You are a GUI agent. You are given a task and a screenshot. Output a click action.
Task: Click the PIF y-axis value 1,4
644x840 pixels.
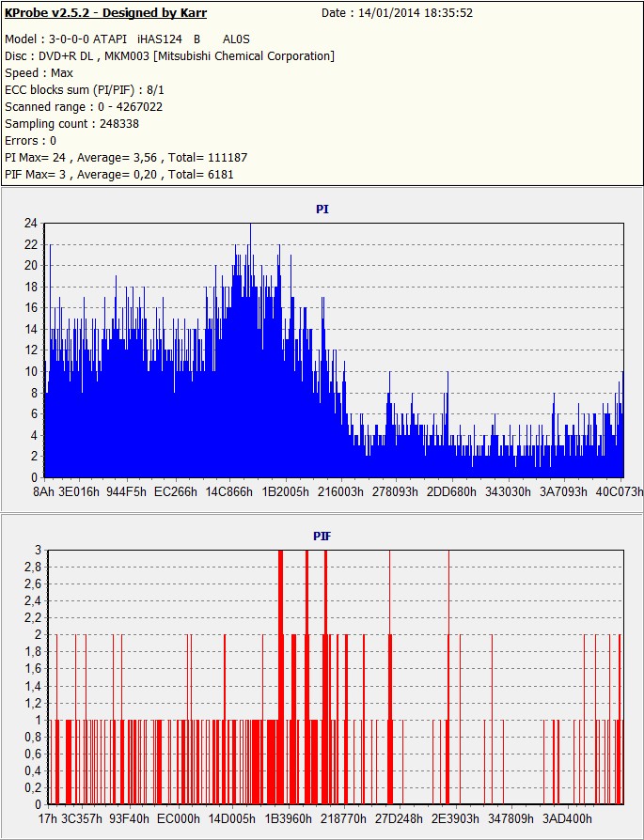(33, 686)
